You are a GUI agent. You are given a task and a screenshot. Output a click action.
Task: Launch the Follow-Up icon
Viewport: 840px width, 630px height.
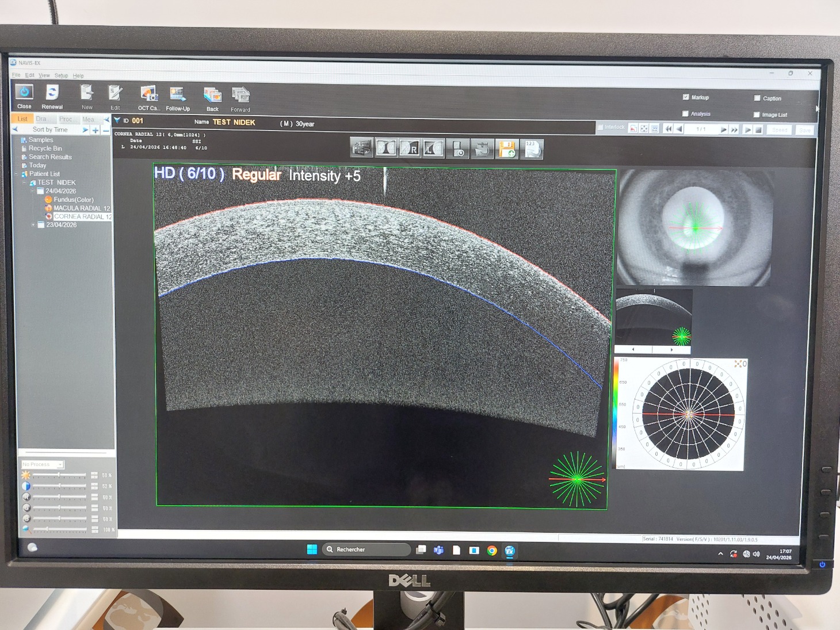pos(178,95)
